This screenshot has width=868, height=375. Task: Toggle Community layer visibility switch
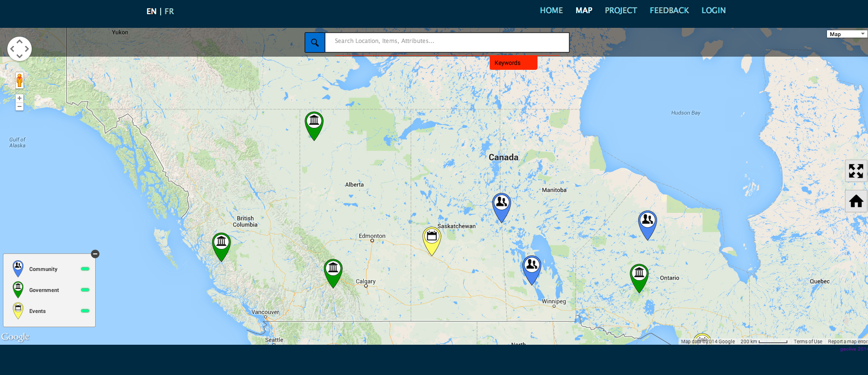(x=85, y=269)
